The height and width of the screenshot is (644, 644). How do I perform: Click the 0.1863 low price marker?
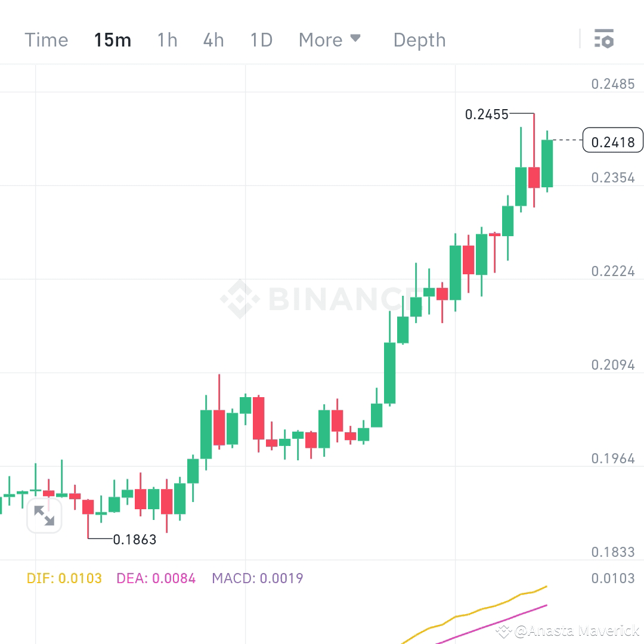coord(135,539)
